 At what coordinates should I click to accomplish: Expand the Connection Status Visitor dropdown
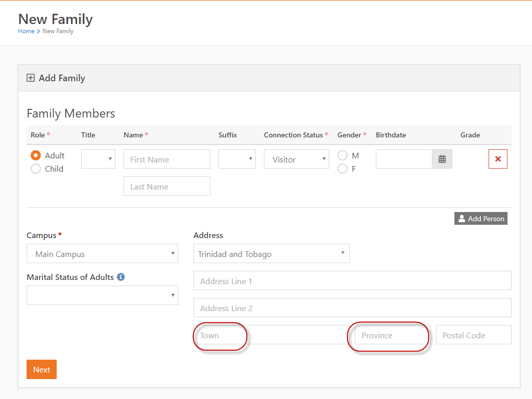coord(297,159)
